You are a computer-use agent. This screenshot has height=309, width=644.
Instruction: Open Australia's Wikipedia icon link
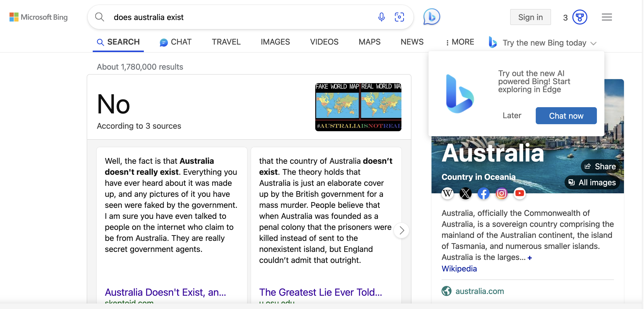[x=448, y=193]
